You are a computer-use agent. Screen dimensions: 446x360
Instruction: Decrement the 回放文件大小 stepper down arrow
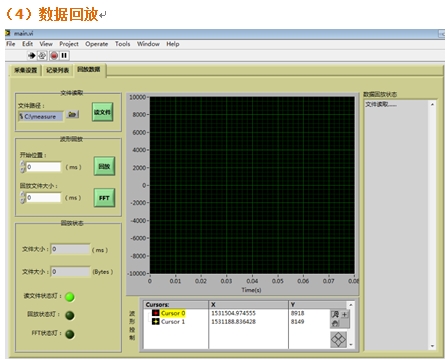[x=23, y=200]
